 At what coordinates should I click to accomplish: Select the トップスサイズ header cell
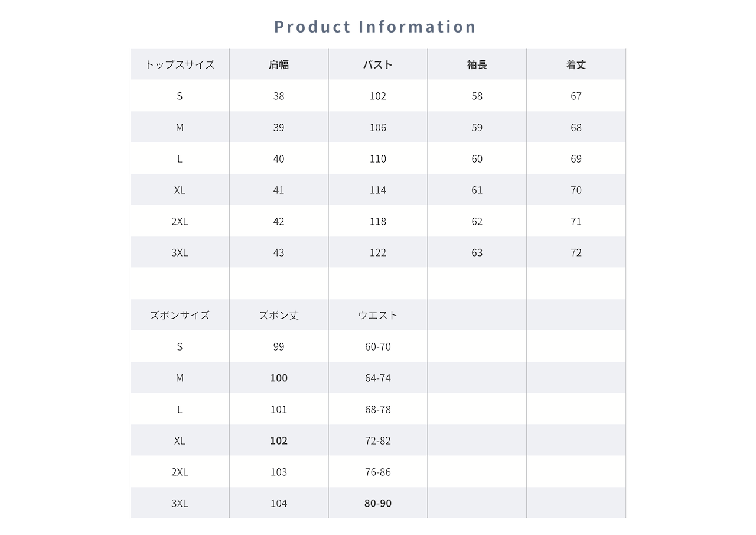180,64
